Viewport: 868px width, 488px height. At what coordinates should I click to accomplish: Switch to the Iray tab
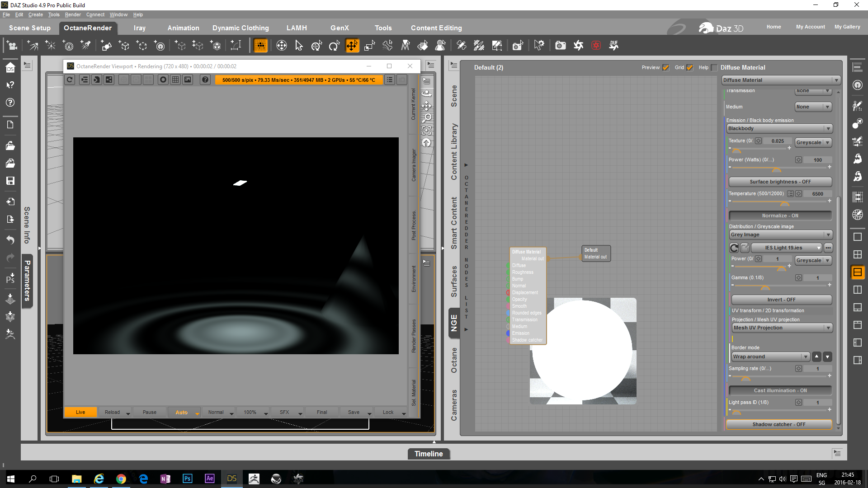(x=139, y=28)
